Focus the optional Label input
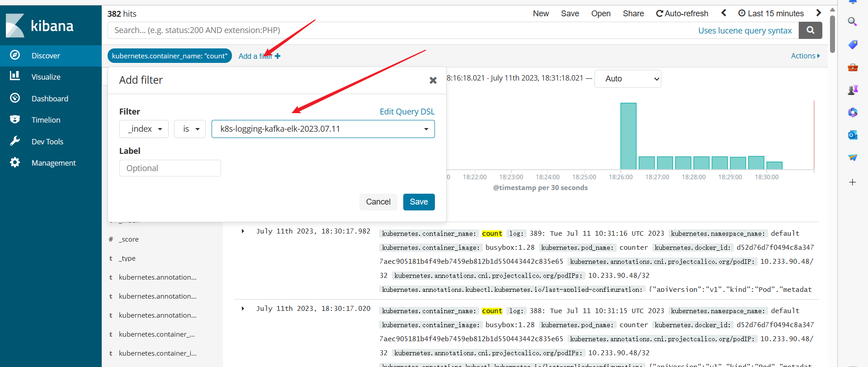 170,168
